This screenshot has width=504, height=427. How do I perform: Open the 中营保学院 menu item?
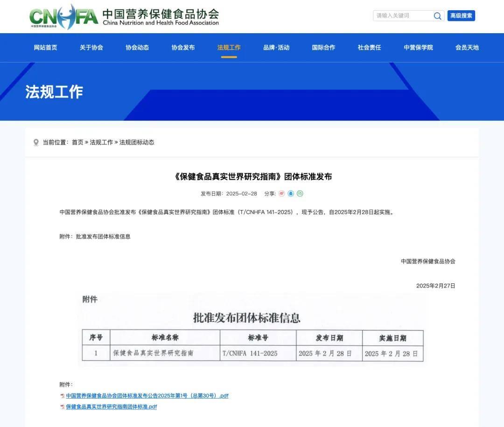[418, 48]
